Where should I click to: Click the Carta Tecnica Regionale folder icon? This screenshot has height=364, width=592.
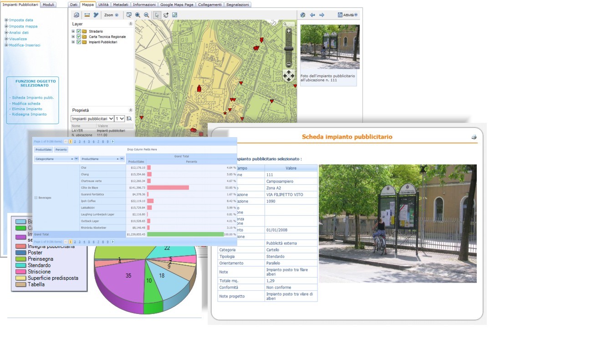point(84,37)
